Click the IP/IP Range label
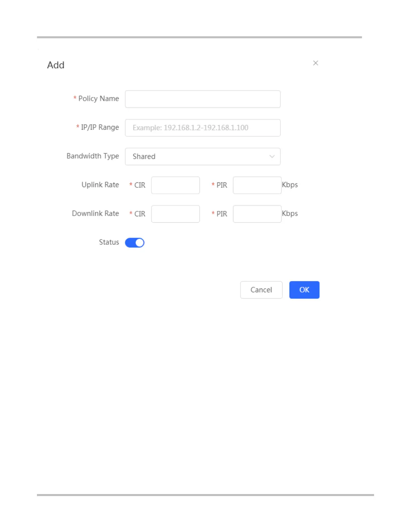This screenshot has height=532, width=411. (x=100, y=128)
